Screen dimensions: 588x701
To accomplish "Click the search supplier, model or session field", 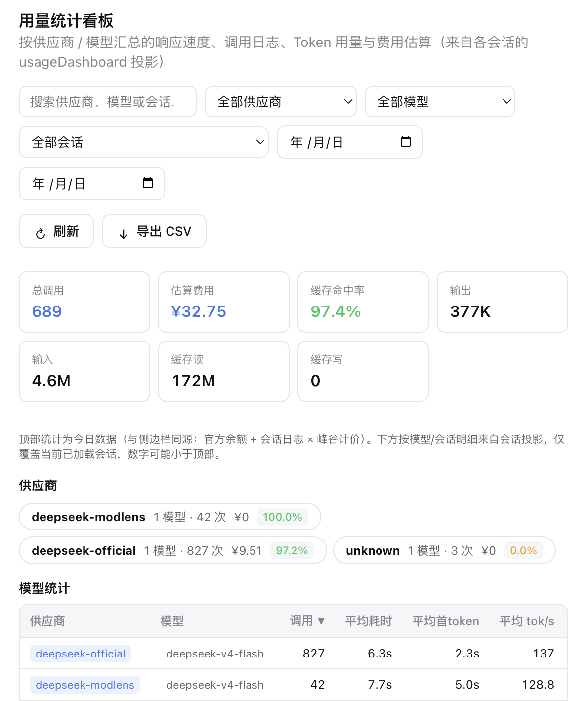I will [x=108, y=101].
